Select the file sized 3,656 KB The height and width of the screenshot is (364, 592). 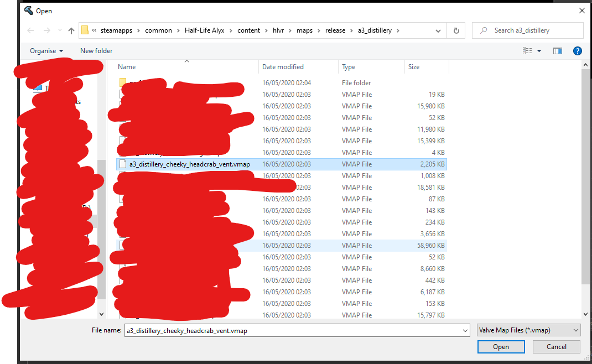282,234
